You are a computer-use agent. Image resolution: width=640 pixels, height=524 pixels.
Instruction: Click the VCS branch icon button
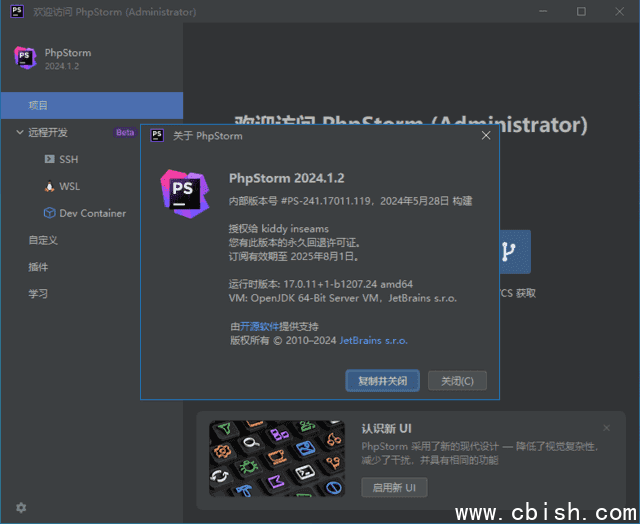pyautogui.click(x=515, y=252)
